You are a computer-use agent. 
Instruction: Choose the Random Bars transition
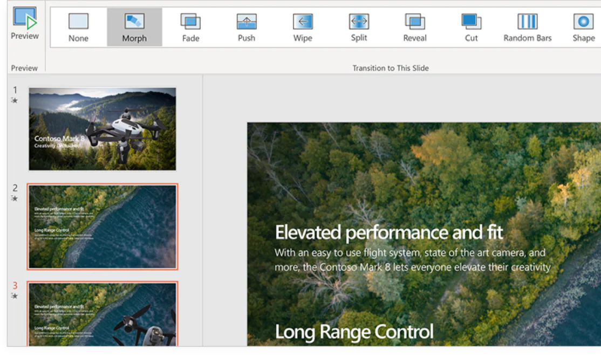point(528,27)
